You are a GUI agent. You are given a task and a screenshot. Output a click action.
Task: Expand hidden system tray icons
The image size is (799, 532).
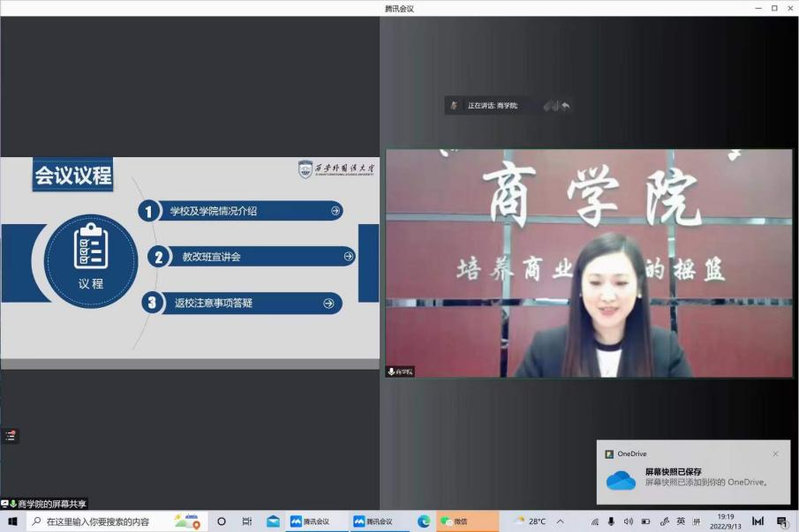pos(560,521)
